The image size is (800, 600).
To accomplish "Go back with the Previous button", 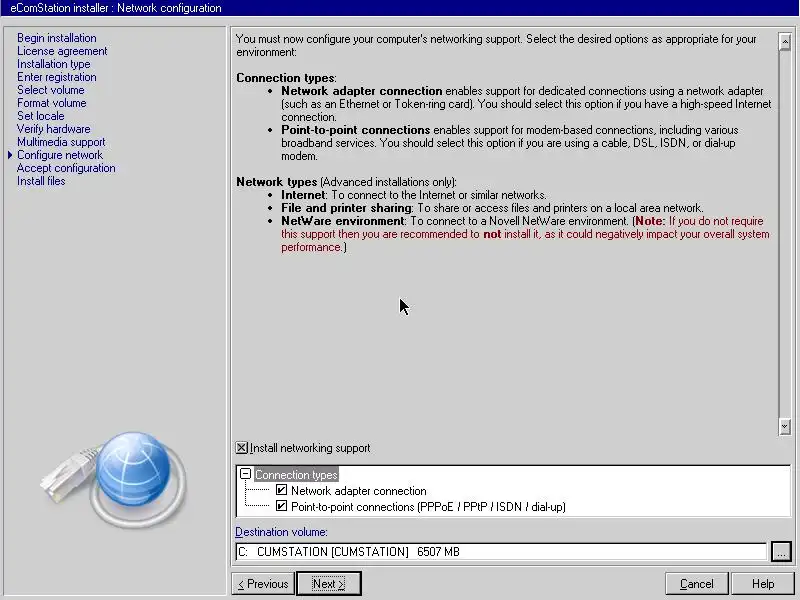I will pos(263,584).
